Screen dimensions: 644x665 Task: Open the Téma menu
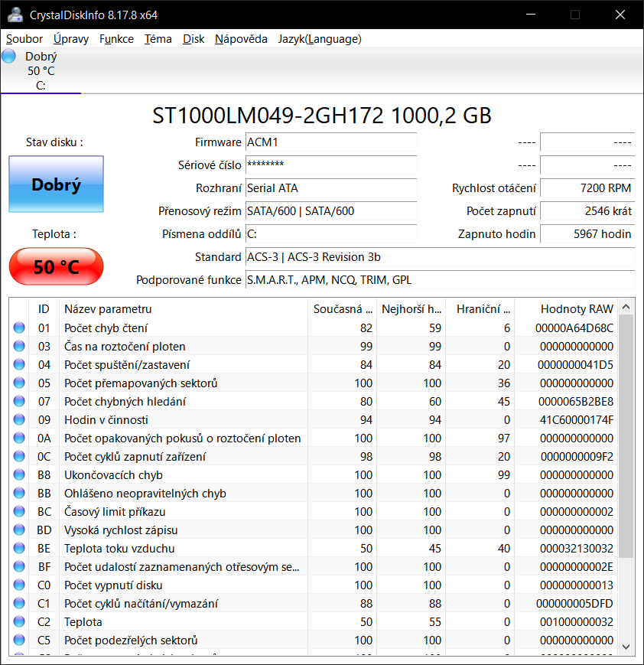click(x=158, y=39)
